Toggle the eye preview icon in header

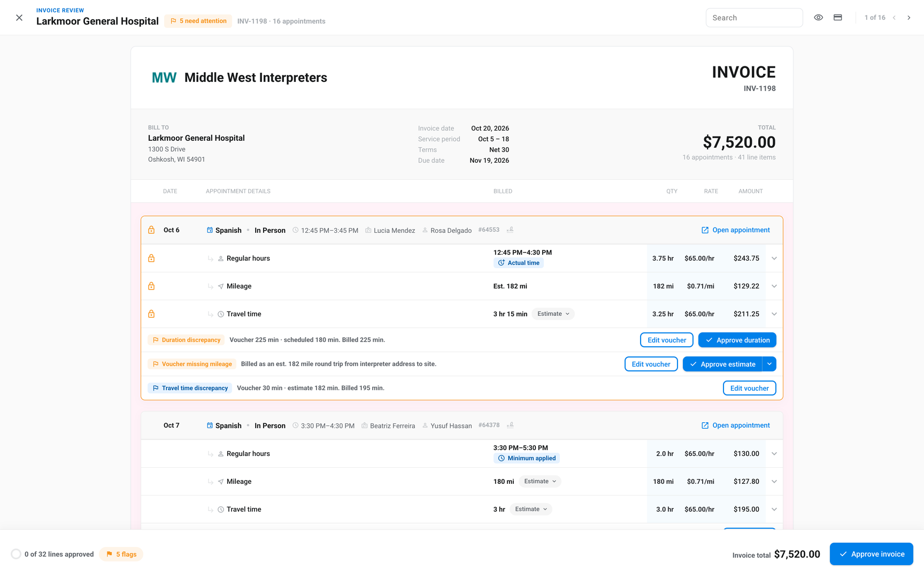point(818,18)
